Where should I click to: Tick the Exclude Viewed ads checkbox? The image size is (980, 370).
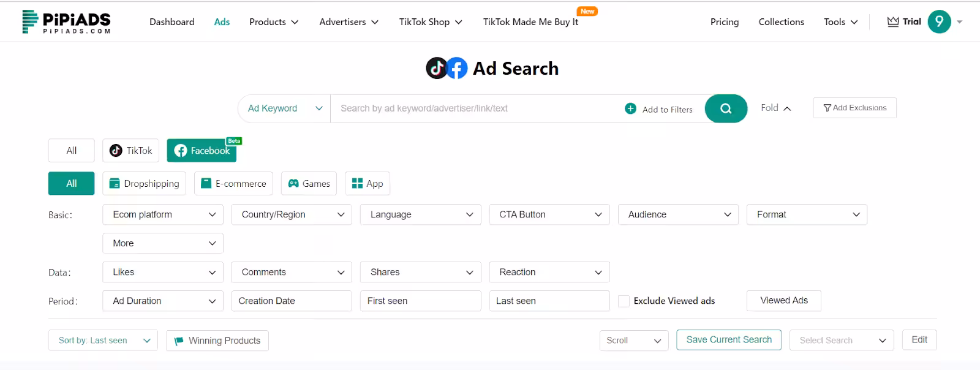pos(624,301)
